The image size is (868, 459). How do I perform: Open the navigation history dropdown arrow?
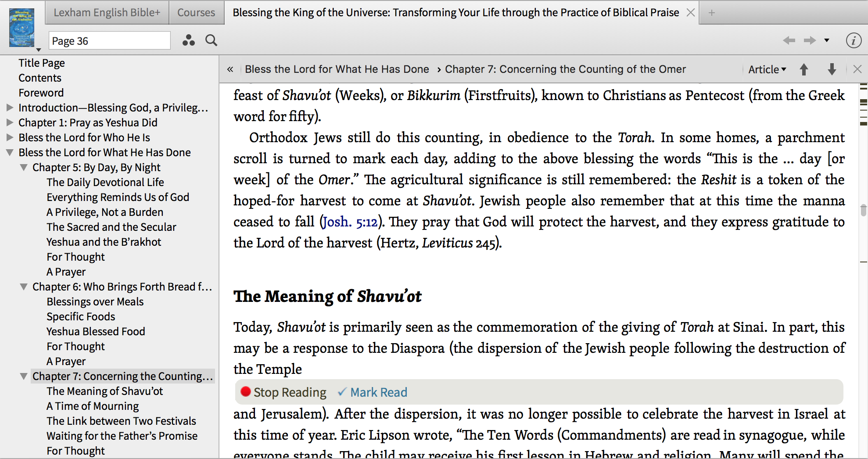click(x=827, y=41)
